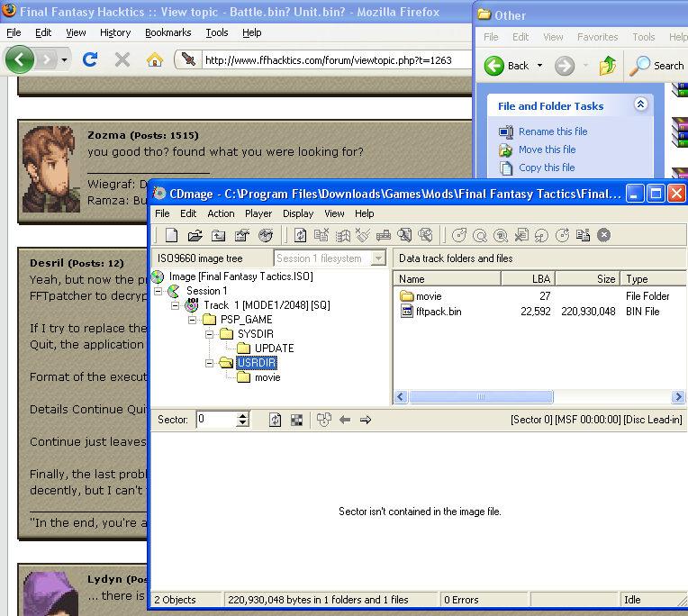Click the Rename this file link

(553, 131)
